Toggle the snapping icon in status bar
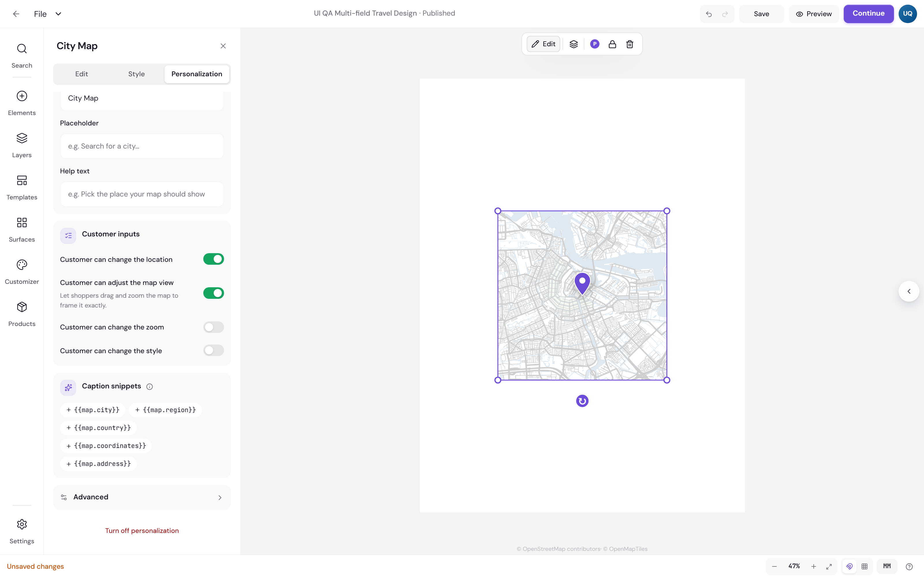This screenshot has height=578, width=924. point(849,566)
